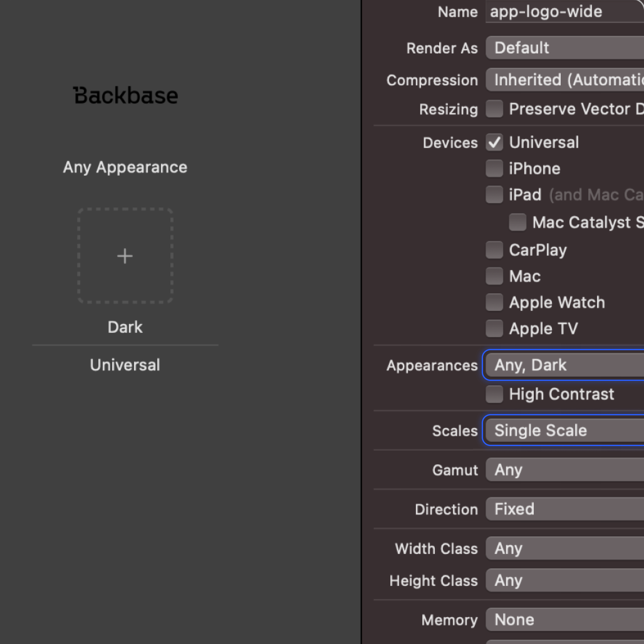This screenshot has height=644, width=644.
Task: Enable the High Contrast checkbox
Action: tap(494, 394)
